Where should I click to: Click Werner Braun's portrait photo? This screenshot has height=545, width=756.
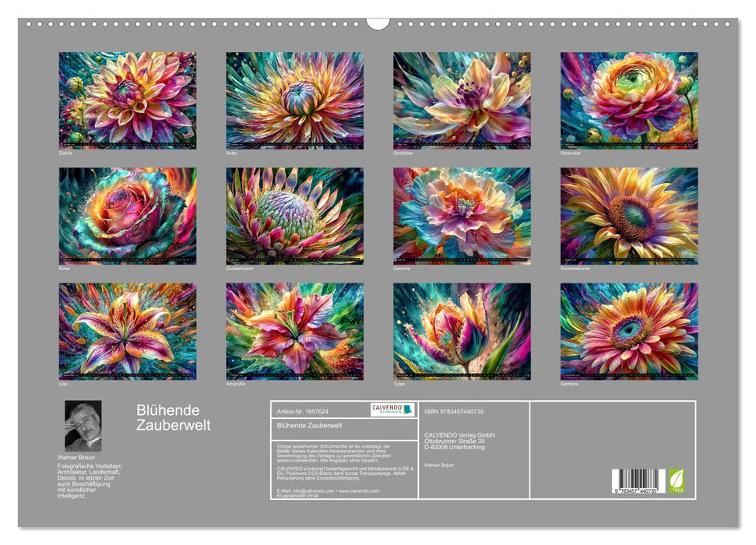(83, 426)
